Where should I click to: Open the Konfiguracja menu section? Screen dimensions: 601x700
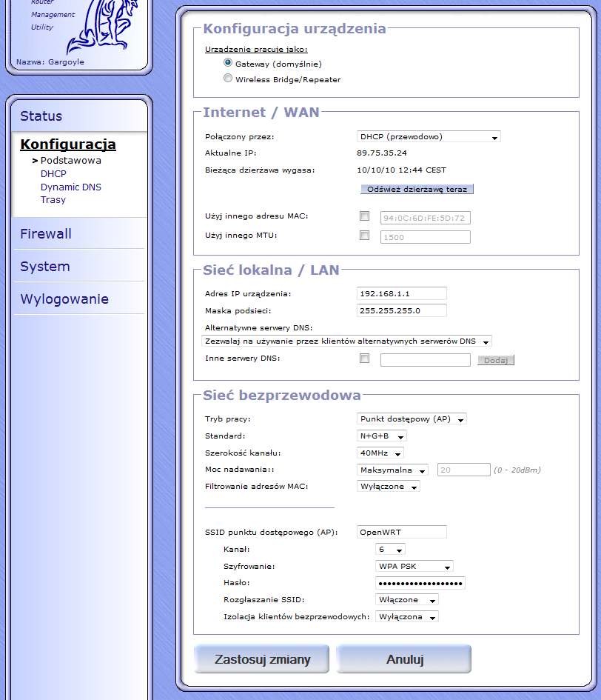click(68, 144)
